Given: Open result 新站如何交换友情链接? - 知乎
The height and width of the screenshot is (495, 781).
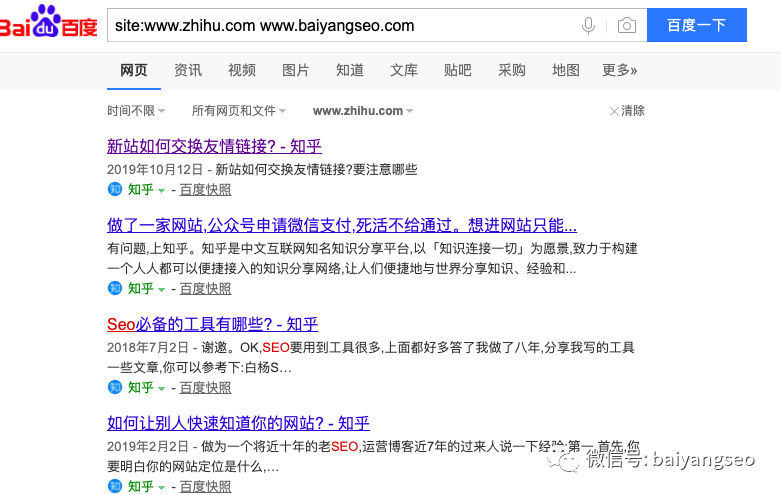Looking at the screenshot, I should point(214,146).
